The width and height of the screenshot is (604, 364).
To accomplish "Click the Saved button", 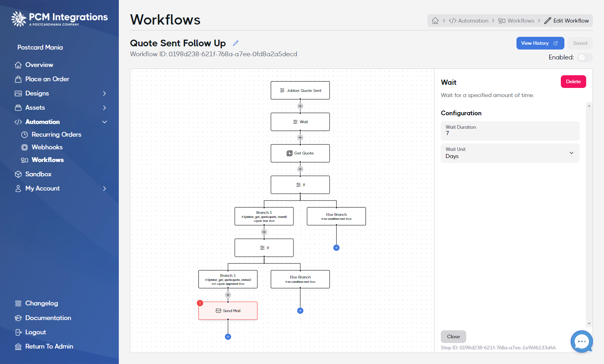I will [580, 43].
